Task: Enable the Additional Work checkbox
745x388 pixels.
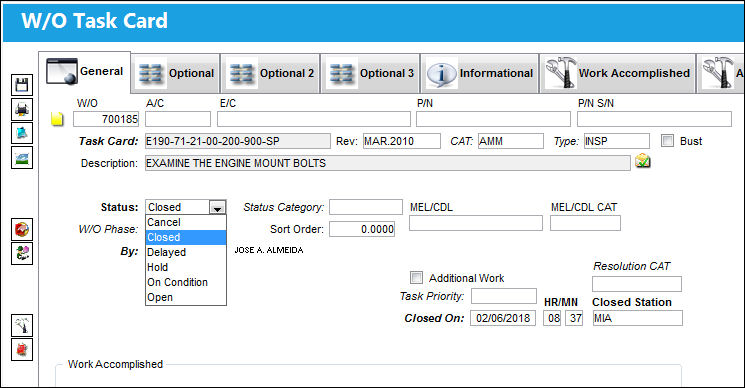Action: (416, 277)
